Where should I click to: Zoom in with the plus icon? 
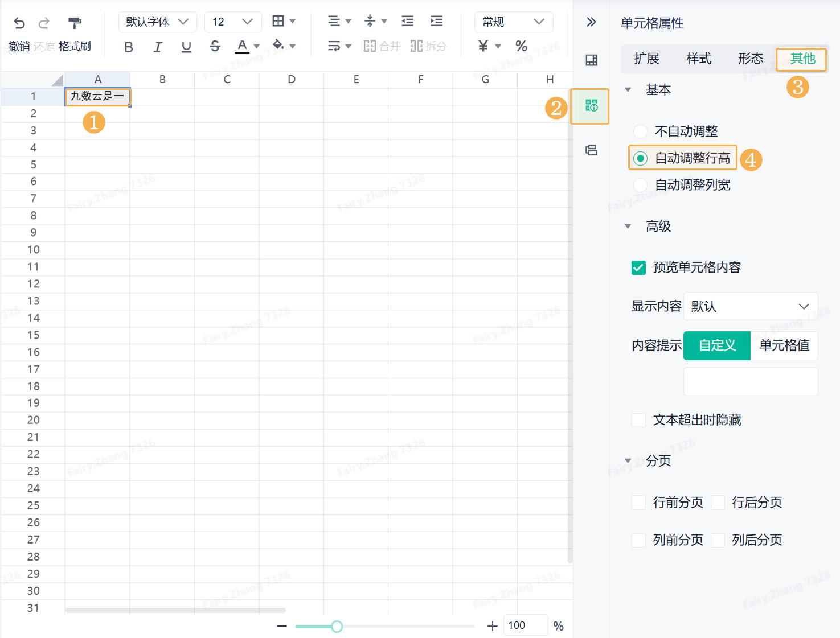click(493, 626)
